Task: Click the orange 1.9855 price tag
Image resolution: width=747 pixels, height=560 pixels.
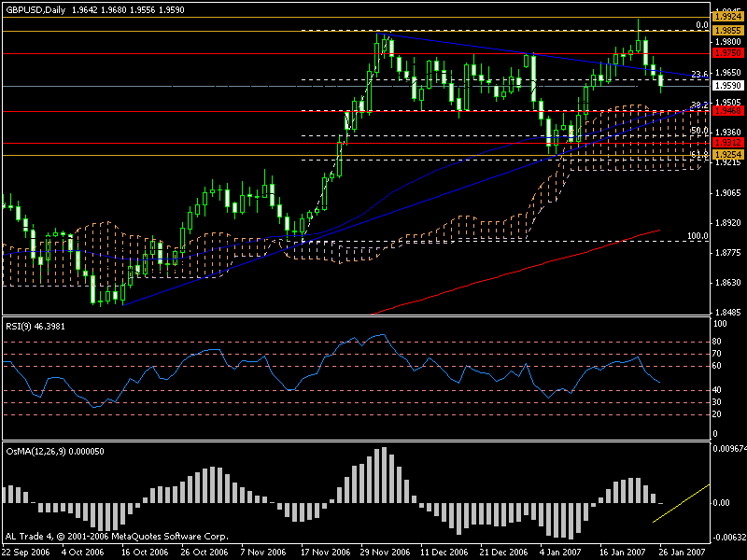Action: pyautogui.click(x=727, y=30)
